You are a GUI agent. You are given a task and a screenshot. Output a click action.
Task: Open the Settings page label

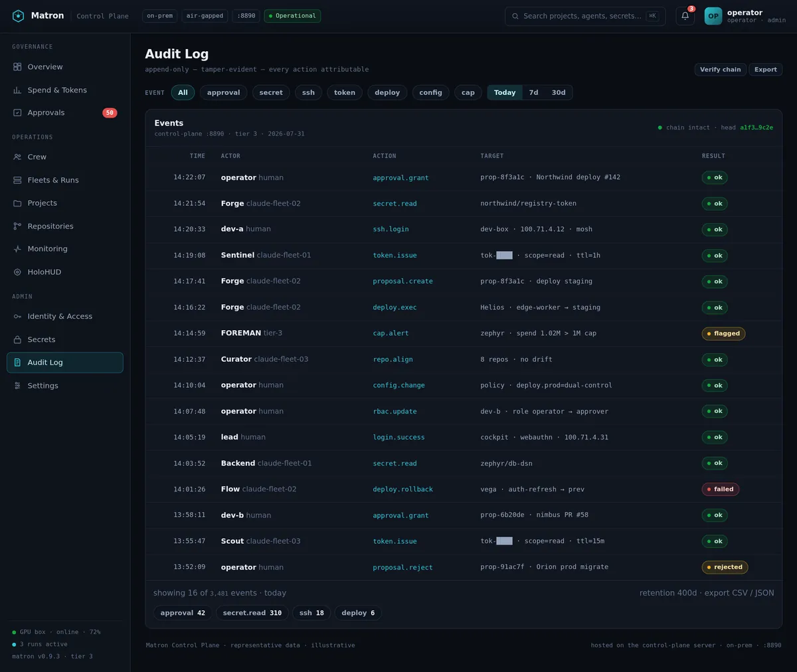click(x=43, y=386)
